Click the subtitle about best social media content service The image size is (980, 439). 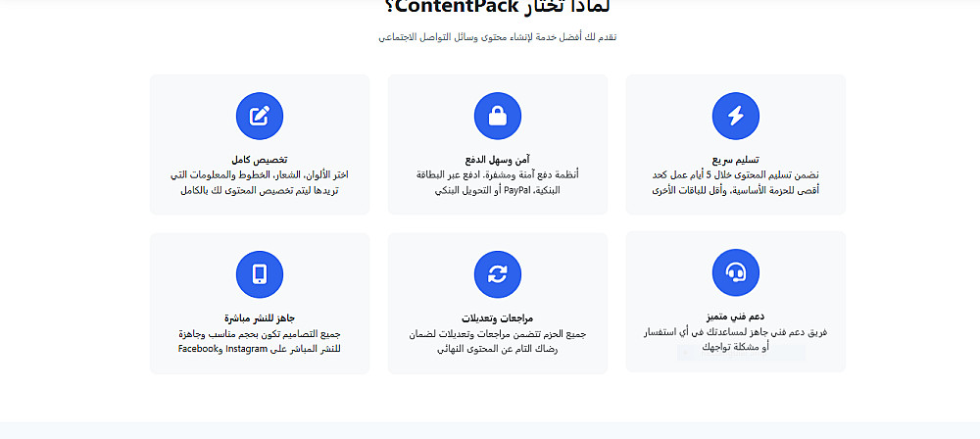pos(498,37)
